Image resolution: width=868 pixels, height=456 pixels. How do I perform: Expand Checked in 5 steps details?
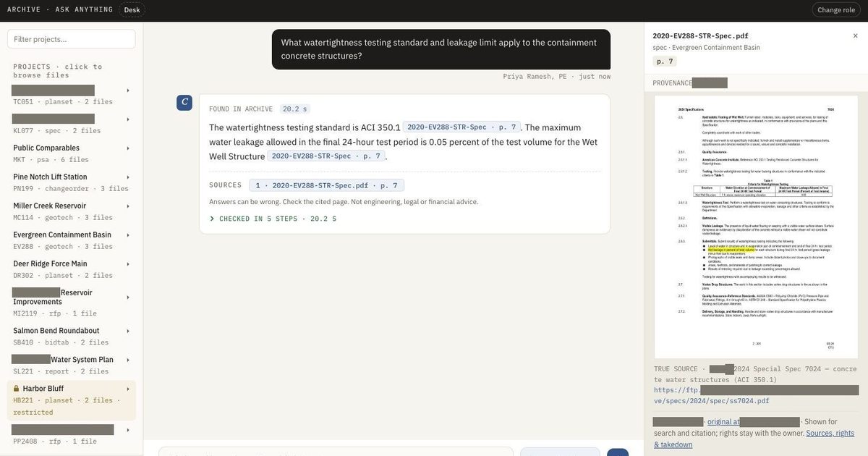point(273,219)
